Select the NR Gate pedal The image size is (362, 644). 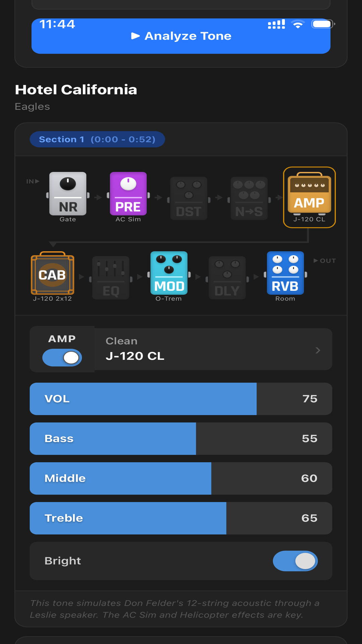point(68,195)
